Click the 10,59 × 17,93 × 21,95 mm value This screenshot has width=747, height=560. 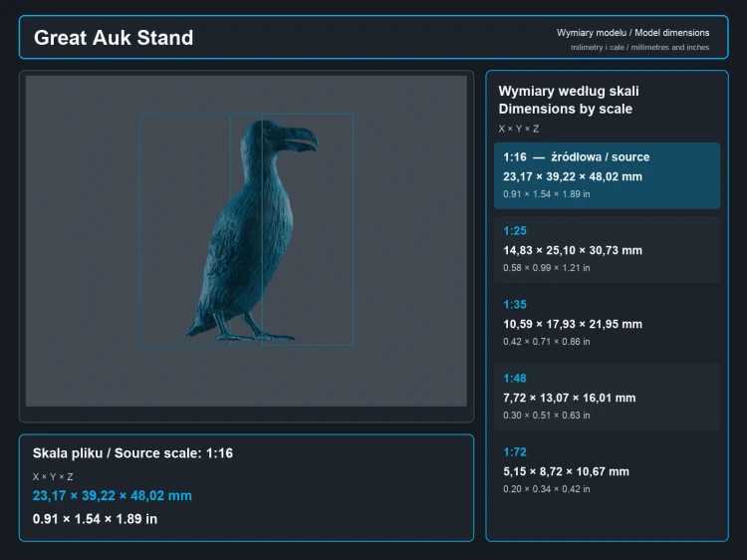[x=573, y=324]
